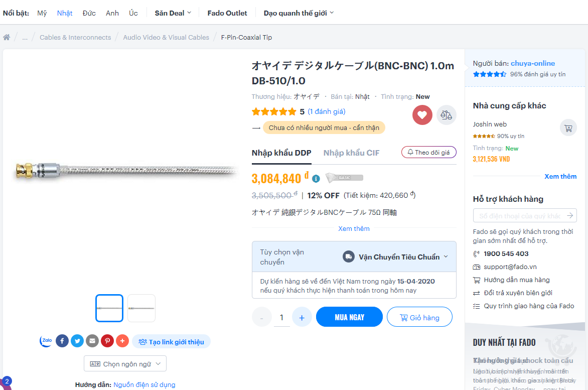Open Nguồn điện sử dụng guide link
588x390 pixels.
(144, 385)
